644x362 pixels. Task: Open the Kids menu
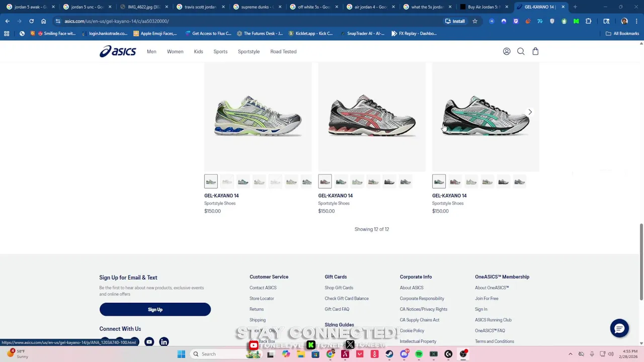click(198, 51)
